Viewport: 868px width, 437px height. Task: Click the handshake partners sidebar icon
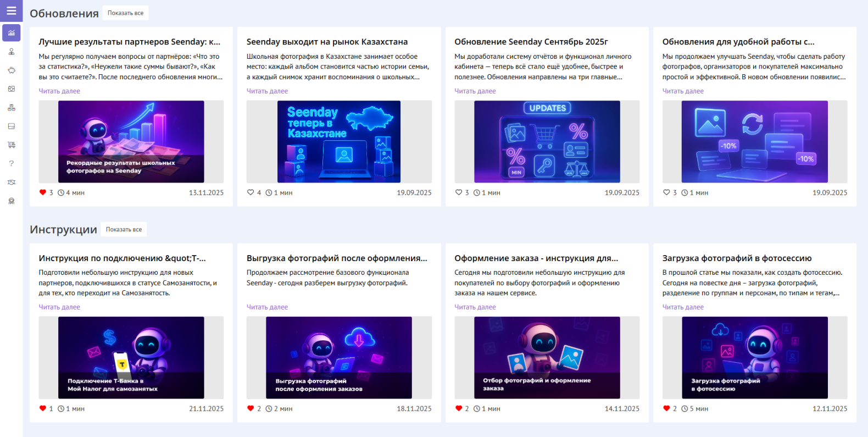click(x=12, y=182)
